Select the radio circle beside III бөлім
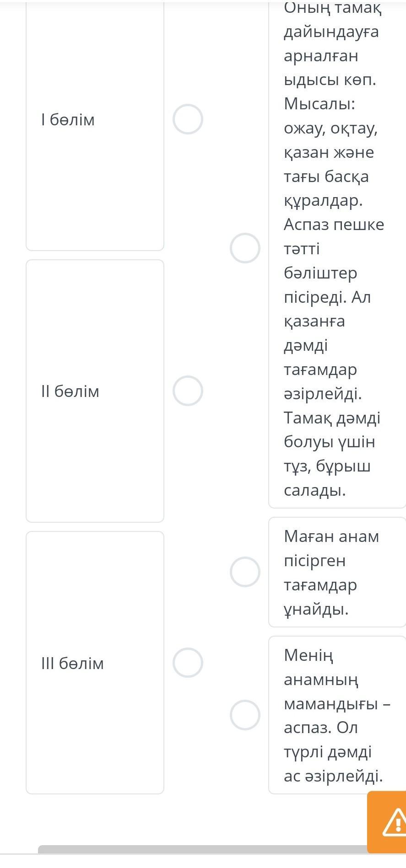Screen dimensions: 406x868 point(188,662)
